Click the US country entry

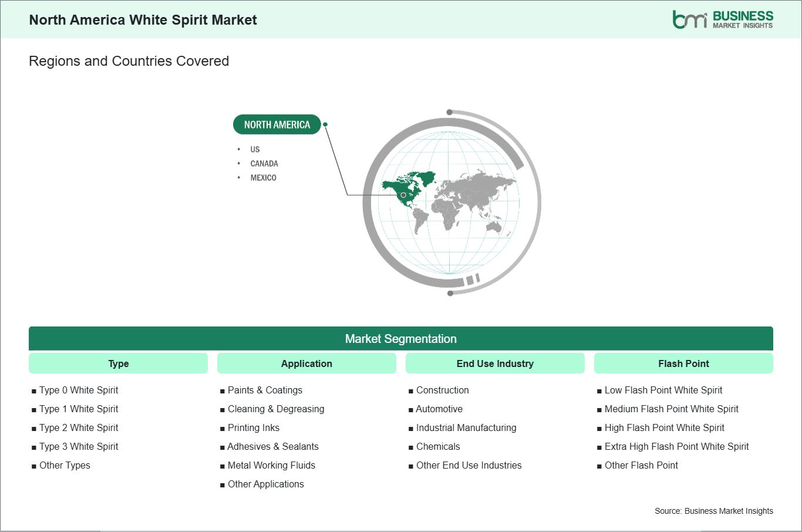[x=255, y=149]
